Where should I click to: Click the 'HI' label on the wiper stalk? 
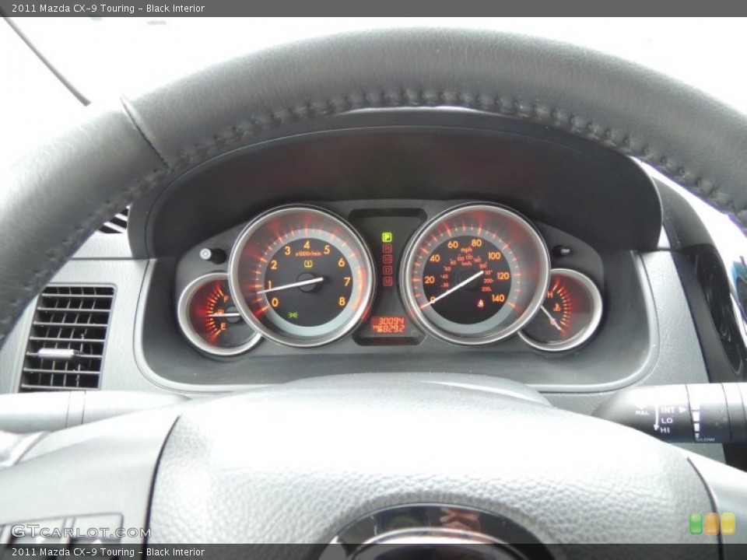pyautogui.click(x=665, y=430)
